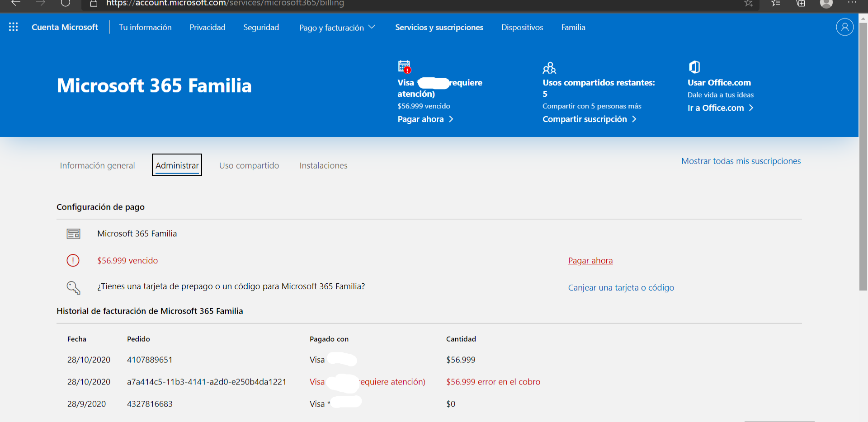Click Pagar ahora in the blue banner
Screen dimensions: 868x422
coord(420,119)
